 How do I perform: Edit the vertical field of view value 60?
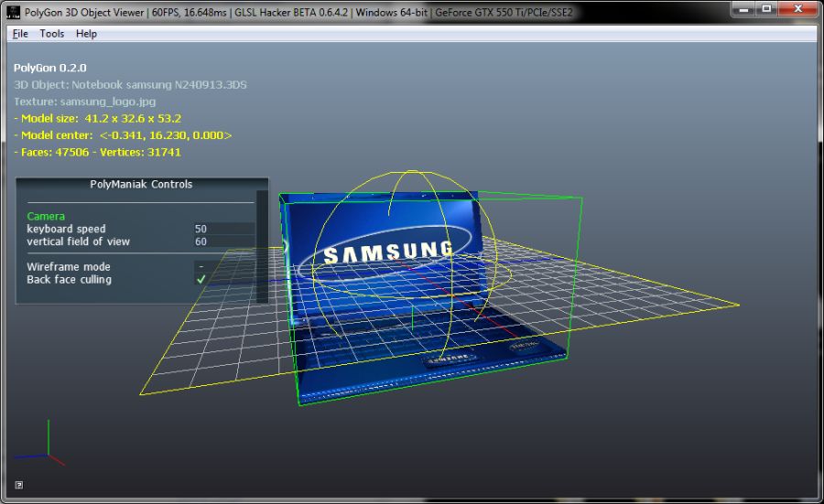224,241
